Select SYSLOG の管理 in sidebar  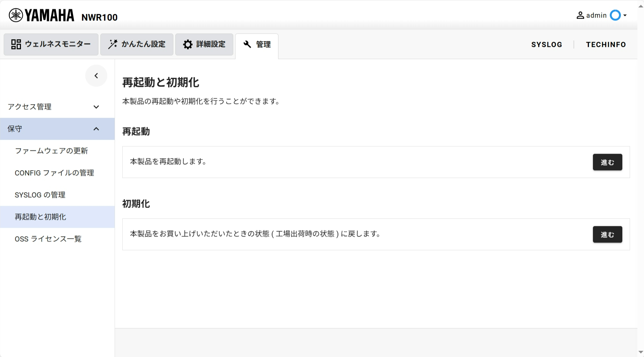40,195
